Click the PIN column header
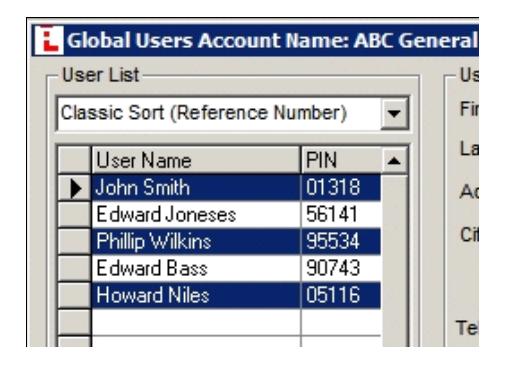This screenshot has height=370, width=505. (x=341, y=161)
